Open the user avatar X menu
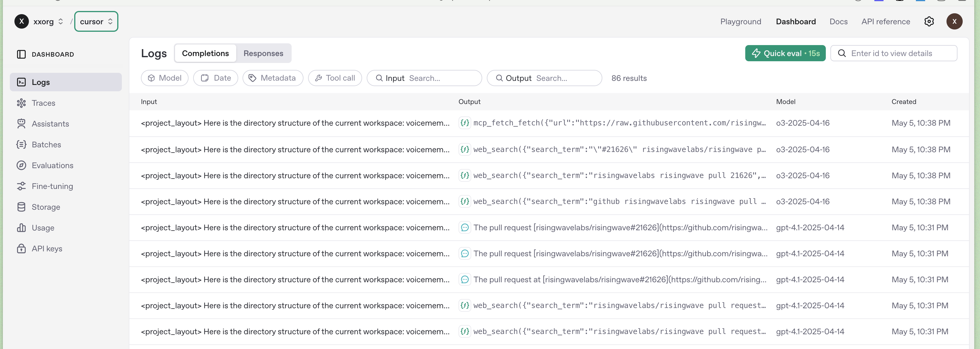 (x=954, y=21)
